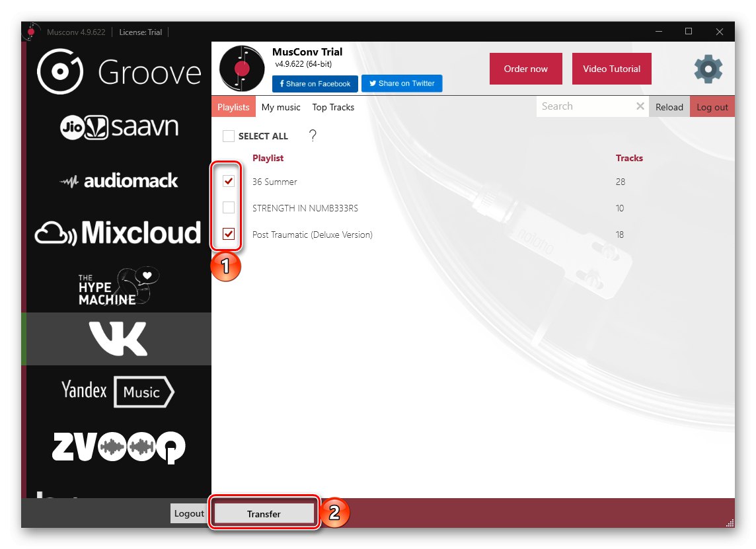Screen dimensions: 756x549
Task: Open the My music tab
Action: (281, 107)
